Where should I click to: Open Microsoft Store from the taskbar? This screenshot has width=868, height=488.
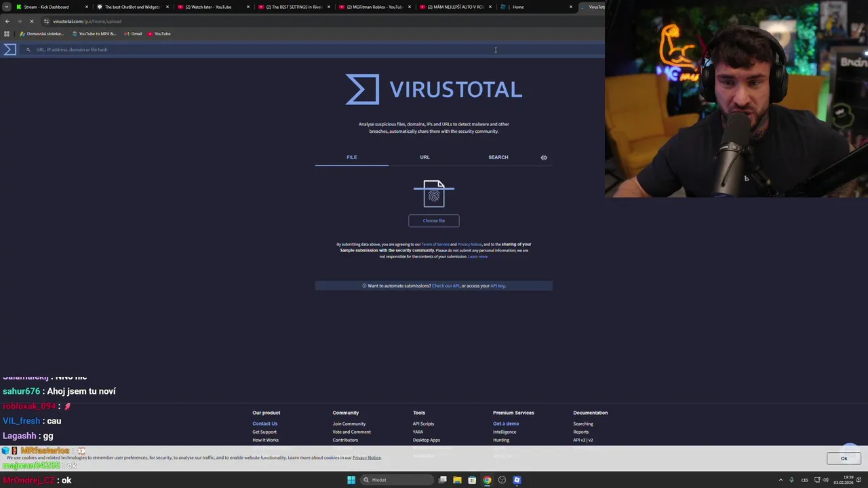tap(472, 480)
